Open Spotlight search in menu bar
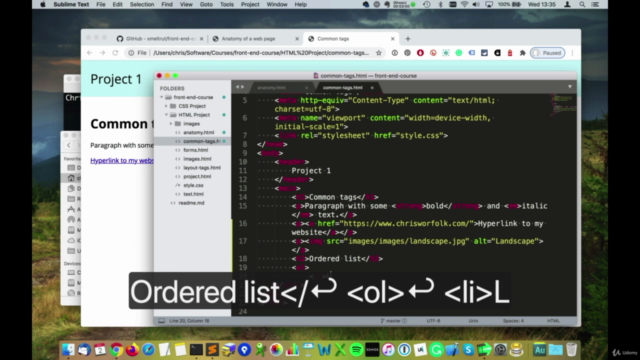This screenshot has height=360, width=640. [582, 4]
